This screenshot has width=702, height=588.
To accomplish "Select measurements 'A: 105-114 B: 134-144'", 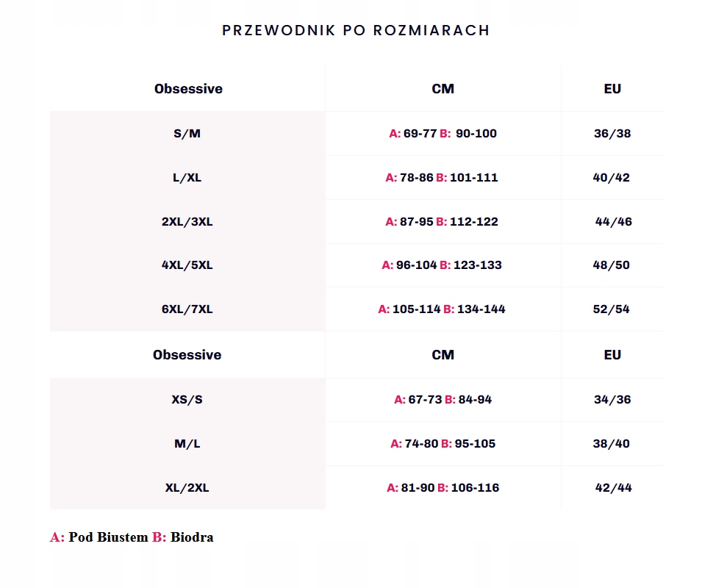I will point(442,309).
